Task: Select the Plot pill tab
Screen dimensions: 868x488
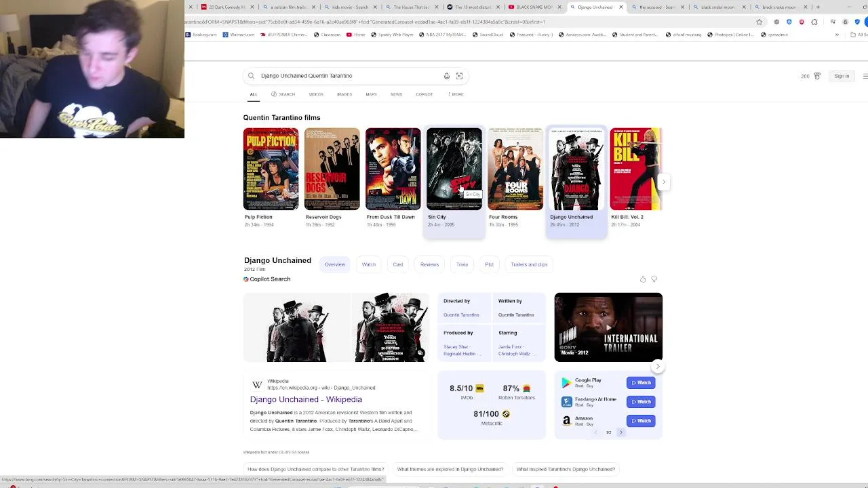Action: click(489, 264)
